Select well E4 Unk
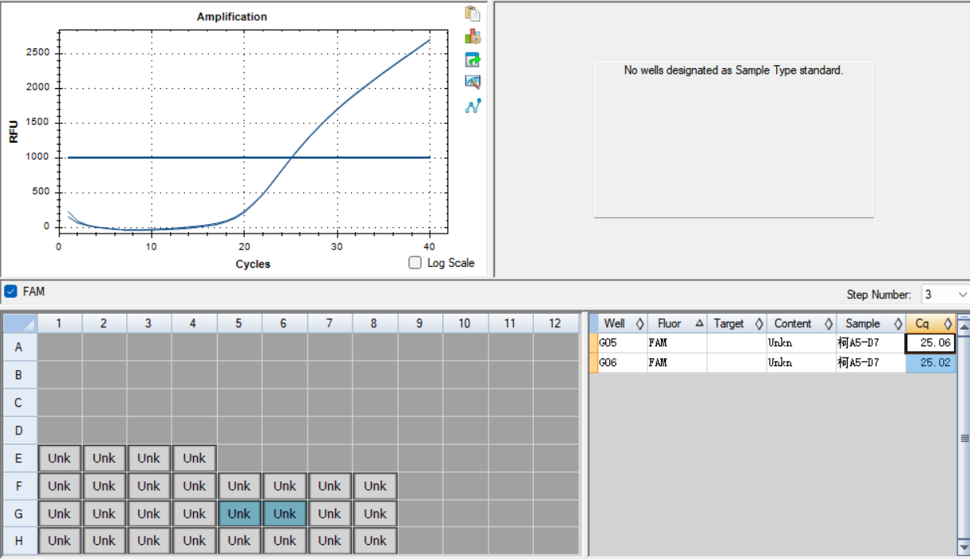970x560 pixels. [x=194, y=458]
